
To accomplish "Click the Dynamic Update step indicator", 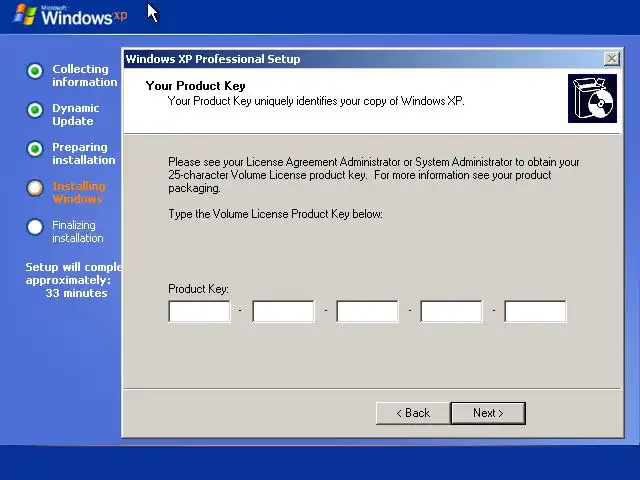I will (35, 110).
